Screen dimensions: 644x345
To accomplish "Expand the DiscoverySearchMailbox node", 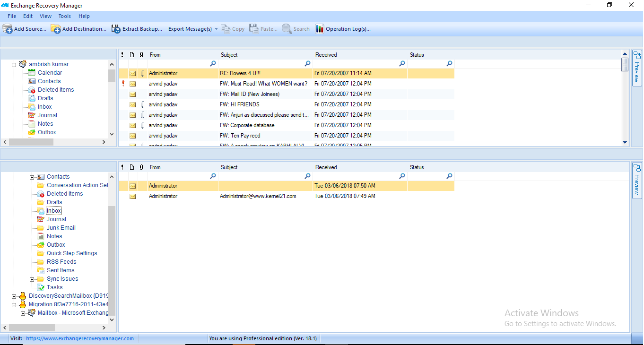I will (x=14, y=296).
